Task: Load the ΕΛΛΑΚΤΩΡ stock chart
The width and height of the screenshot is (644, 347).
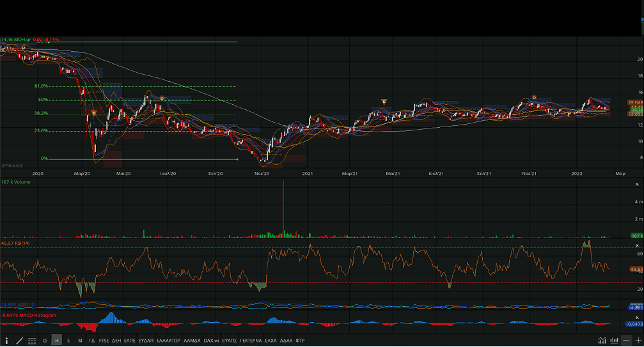Action: (x=169, y=341)
